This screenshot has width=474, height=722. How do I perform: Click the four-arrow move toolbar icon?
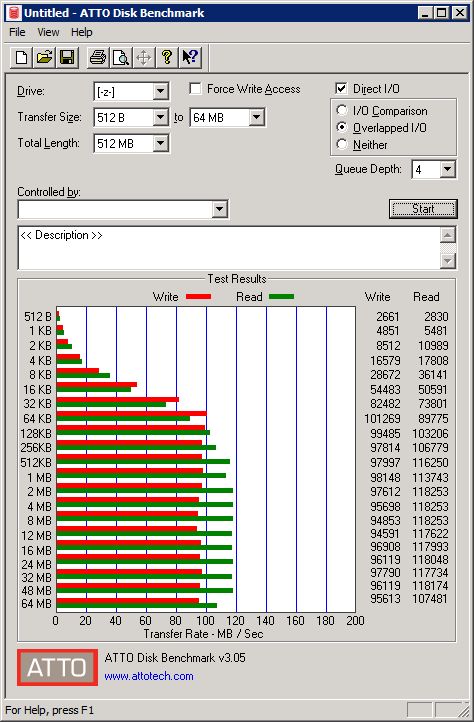click(144, 58)
